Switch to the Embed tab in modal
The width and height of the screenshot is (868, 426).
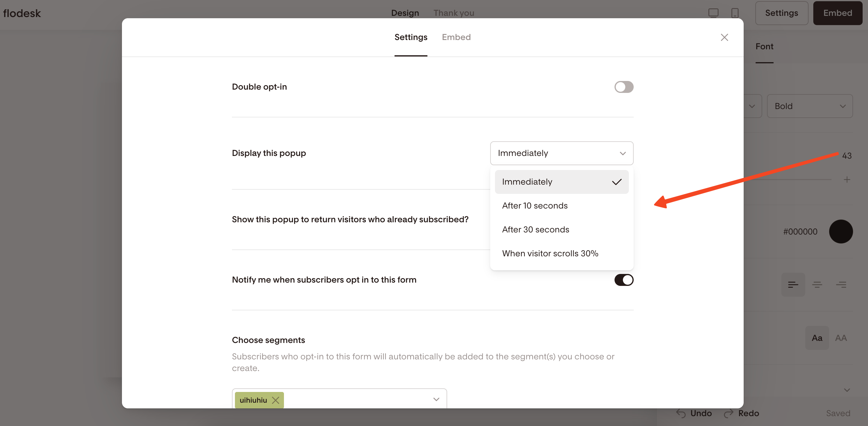(456, 37)
